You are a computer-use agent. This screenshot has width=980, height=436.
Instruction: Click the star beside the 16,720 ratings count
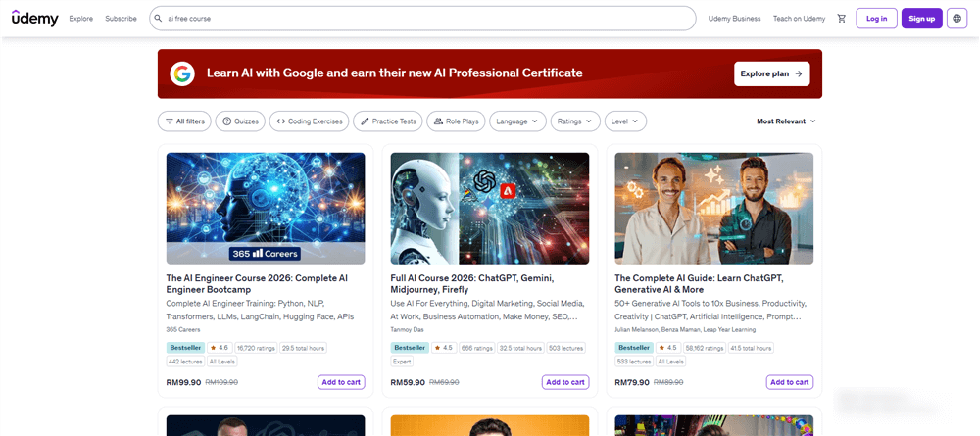tap(214, 347)
